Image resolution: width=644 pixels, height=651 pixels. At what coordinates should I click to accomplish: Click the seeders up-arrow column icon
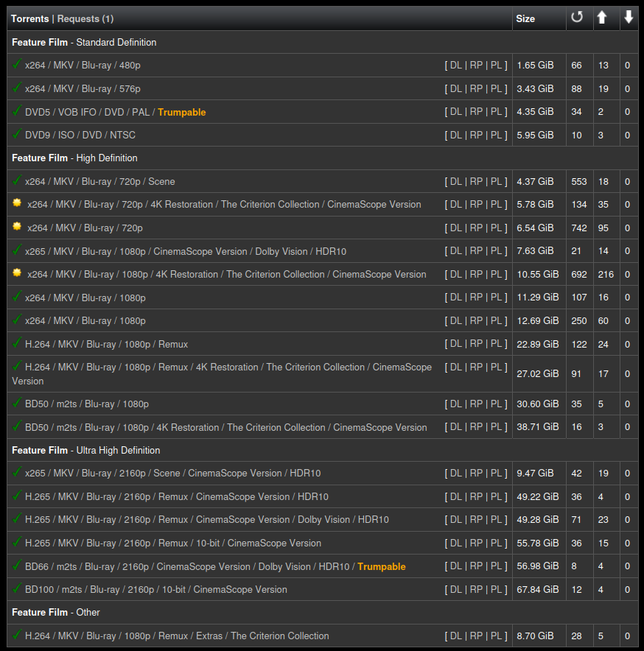tap(601, 18)
